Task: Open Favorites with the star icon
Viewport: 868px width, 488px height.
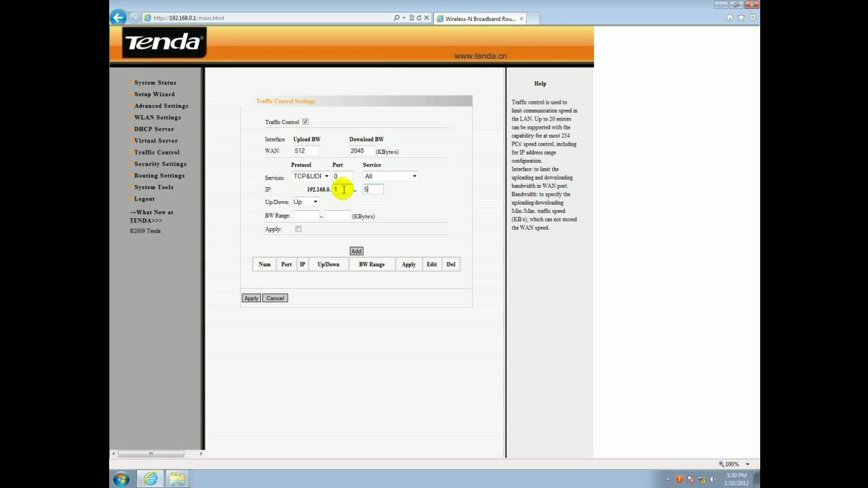Action: [741, 18]
